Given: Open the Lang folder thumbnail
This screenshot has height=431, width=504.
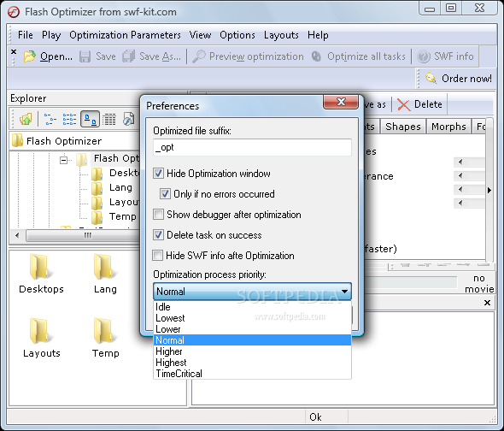Looking at the screenshot, I should coord(105,274).
